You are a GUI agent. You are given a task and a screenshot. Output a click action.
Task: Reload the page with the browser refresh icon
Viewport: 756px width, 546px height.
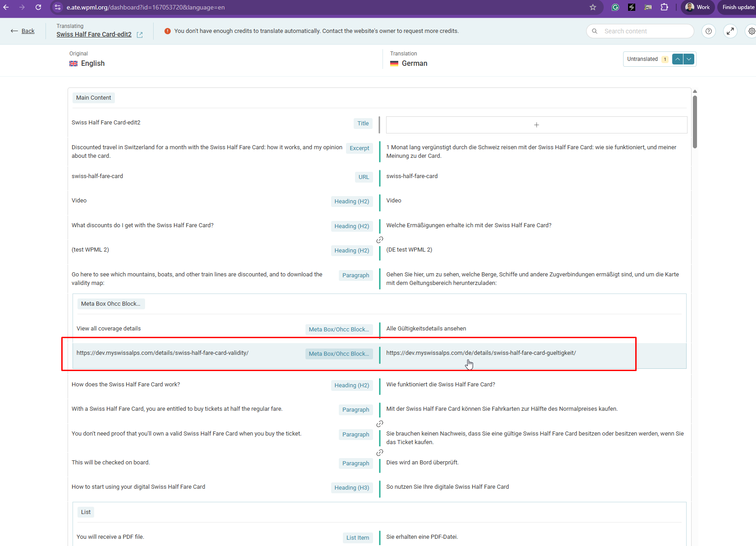(38, 7)
